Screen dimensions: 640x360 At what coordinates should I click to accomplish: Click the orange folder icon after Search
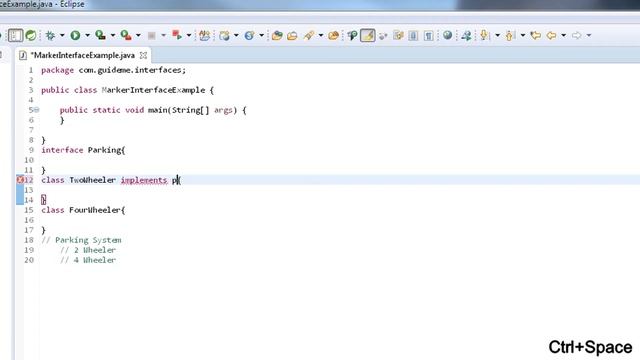click(x=333, y=36)
